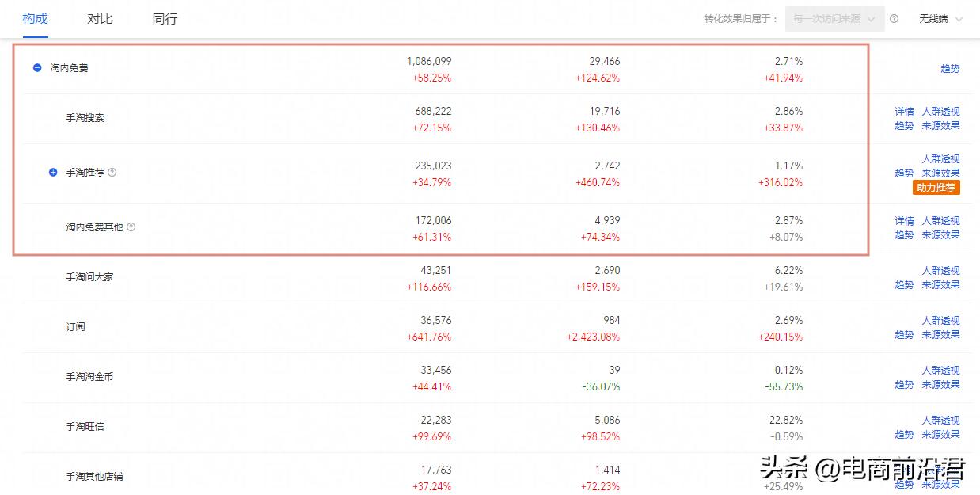This screenshot has width=980, height=495.
Task: Click help icon next to 手淘推荐
Action: click(x=112, y=172)
